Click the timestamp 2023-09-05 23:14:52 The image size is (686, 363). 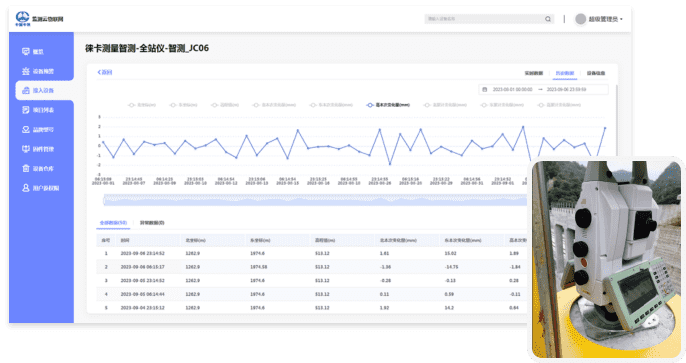pyautogui.click(x=143, y=280)
